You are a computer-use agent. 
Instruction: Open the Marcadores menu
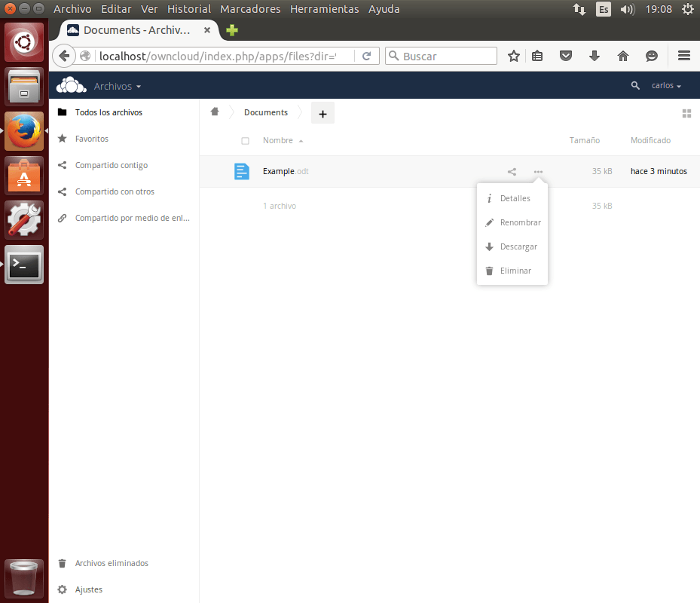(x=250, y=9)
